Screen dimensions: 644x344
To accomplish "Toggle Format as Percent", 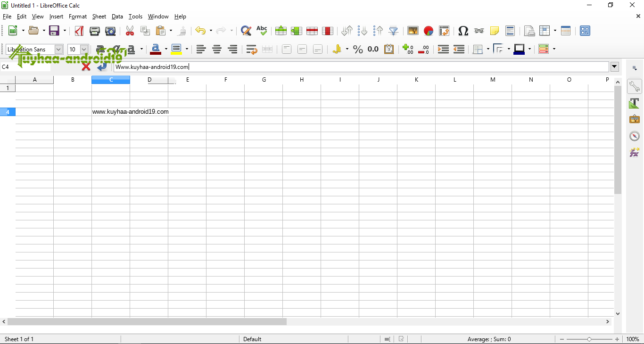I will pos(358,49).
